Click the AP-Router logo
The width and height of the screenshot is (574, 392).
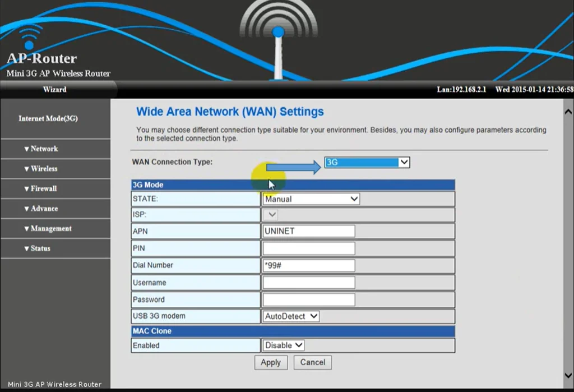point(41,58)
